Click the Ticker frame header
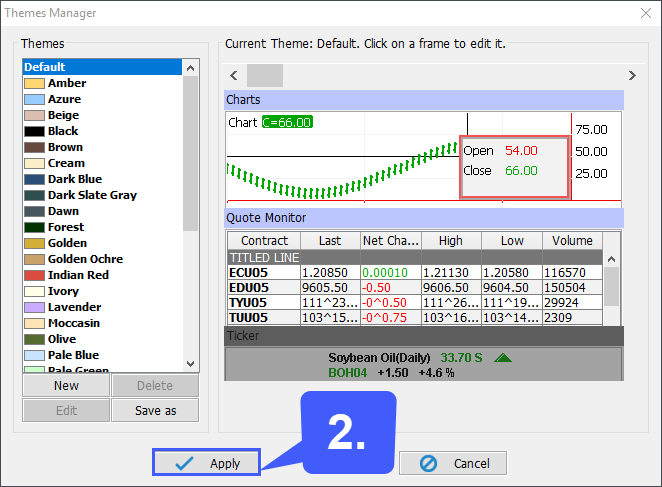This screenshot has height=487, width=662. click(424, 336)
